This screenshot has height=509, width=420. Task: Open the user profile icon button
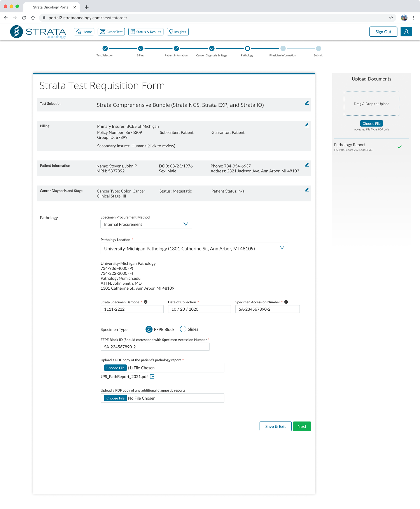406,32
